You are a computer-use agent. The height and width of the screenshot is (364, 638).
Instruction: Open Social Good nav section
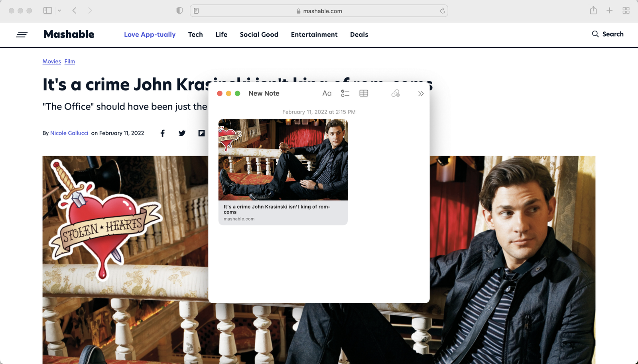pos(259,35)
